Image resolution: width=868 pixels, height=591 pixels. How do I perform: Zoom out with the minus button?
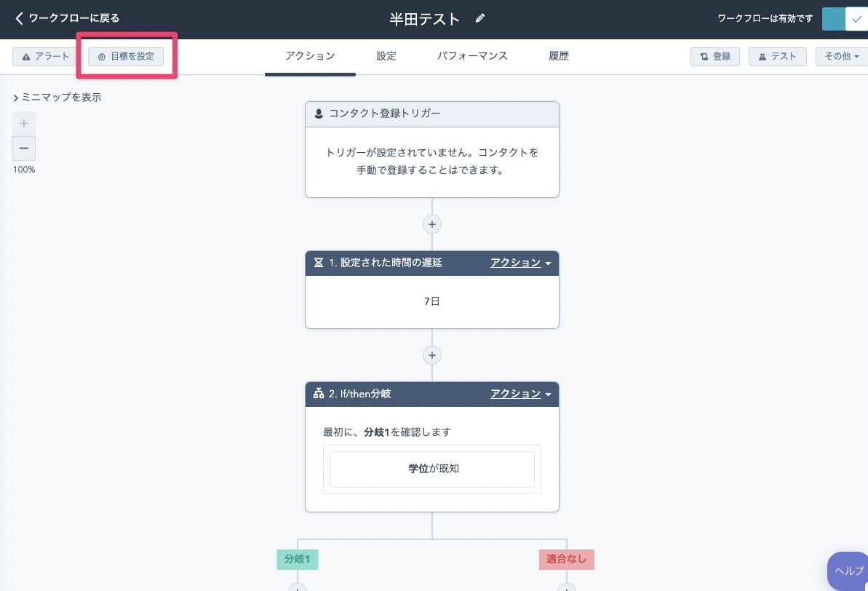coord(24,148)
